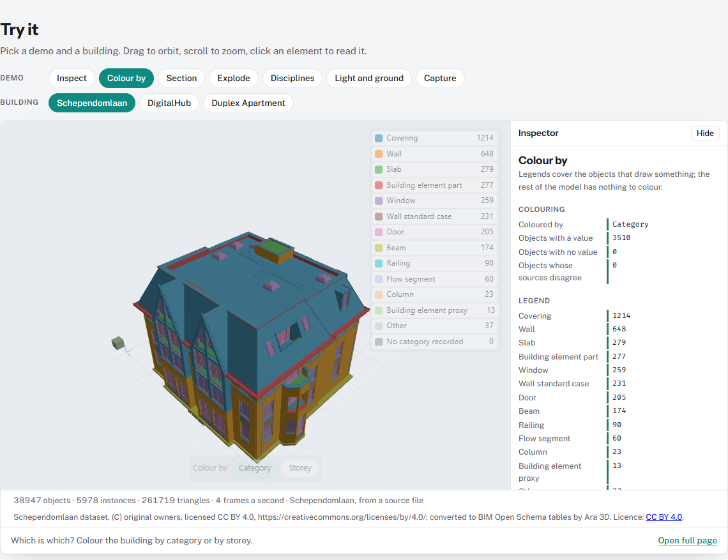
Task: Click the purple Window colour swatch
Action: (x=379, y=201)
